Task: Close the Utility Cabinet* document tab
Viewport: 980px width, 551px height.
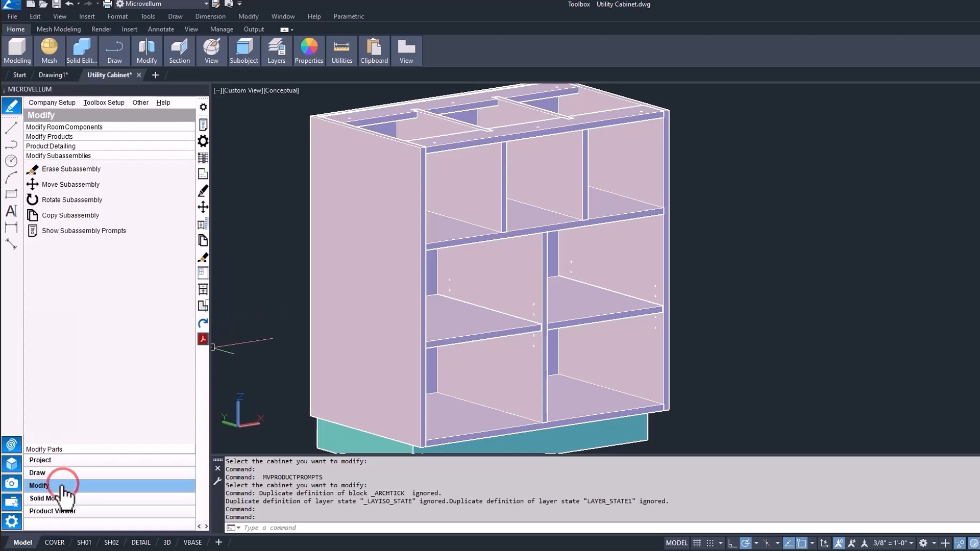Action: point(139,75)
